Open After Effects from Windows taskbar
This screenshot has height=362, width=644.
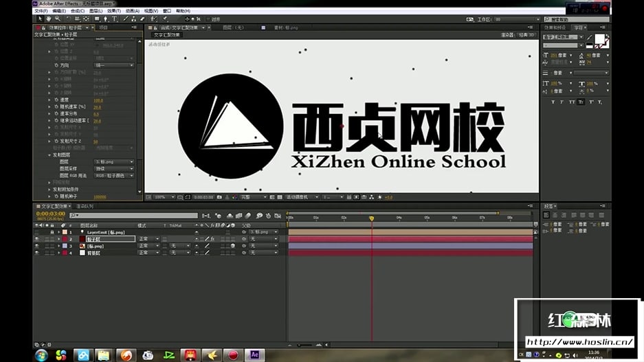(x=254, y=354)
